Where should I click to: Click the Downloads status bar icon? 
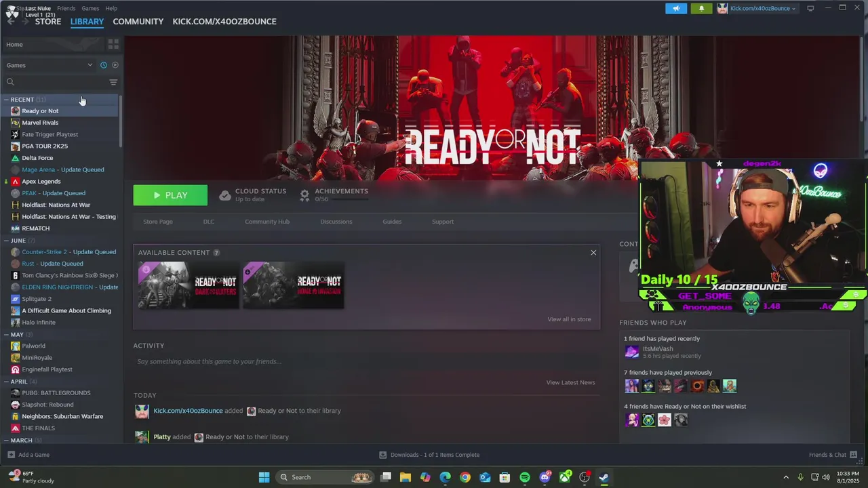(382, 455)
